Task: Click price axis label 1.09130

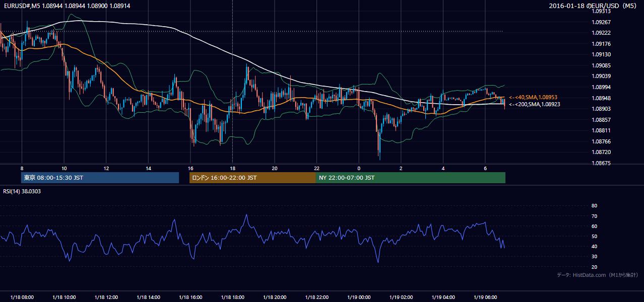Action: click(x=601, y=54)
